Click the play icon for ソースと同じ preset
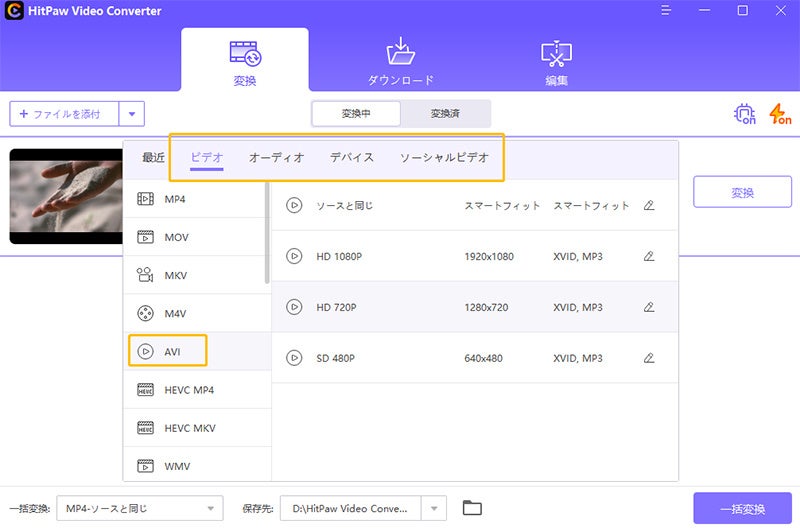800x528 pixels. 294,205
